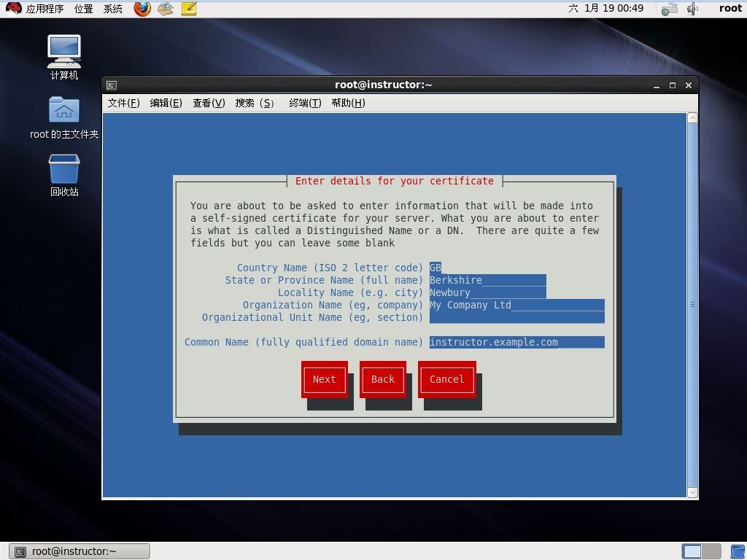Click the terminal window title icon
This screenshot has height=560, width=747.
point(112,85)
